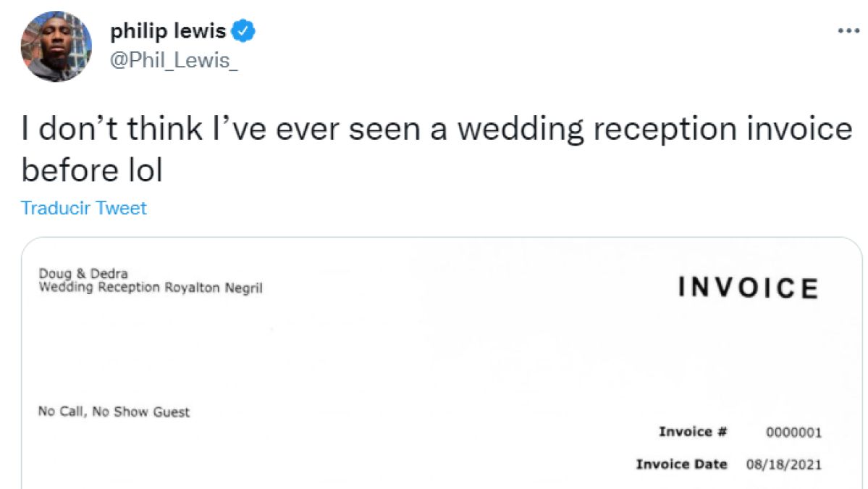
Task: Open the three-dot more options menu
Action: [x=847, y=31]
